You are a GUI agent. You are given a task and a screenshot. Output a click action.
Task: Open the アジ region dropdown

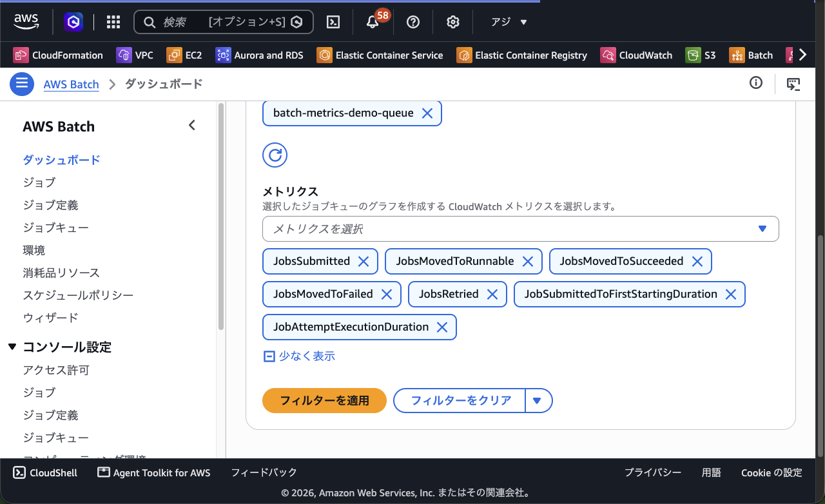(x=509, y=22)
